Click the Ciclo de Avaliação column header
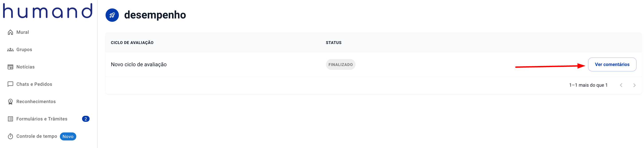 [132, 43]
